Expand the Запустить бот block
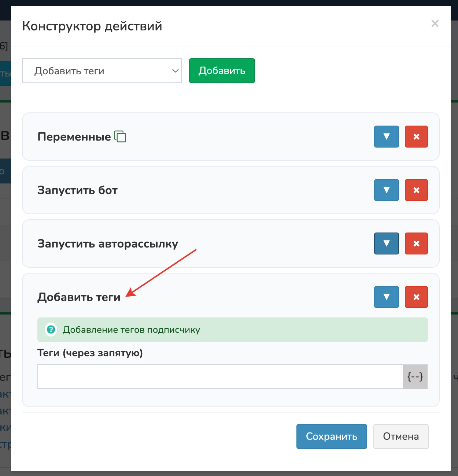The height and width of the screenshot is (476, 458). (x=386, y=190)
